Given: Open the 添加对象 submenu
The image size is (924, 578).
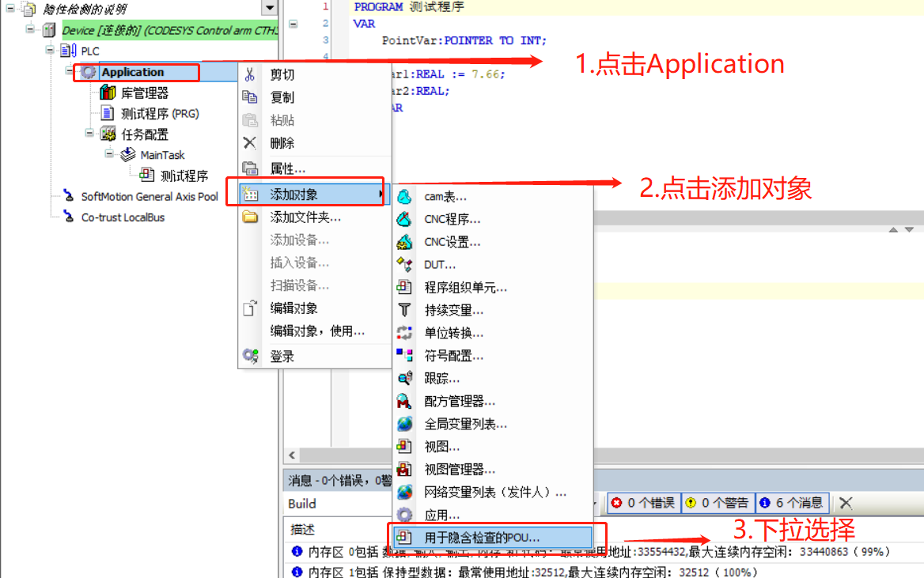Looking at the screenshot, I should [312, 194].
